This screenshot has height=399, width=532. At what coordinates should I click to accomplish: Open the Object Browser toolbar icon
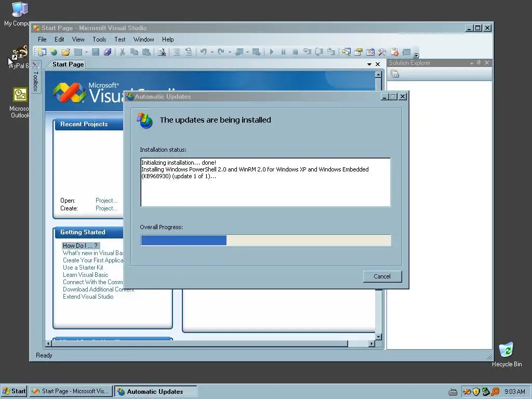tap(370, 52)
